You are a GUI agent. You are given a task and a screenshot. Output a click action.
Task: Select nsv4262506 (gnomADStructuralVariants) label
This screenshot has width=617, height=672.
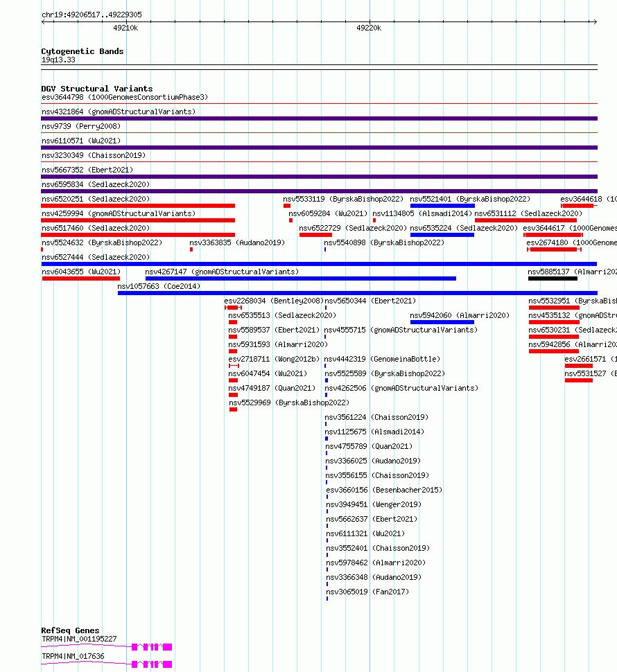pos(401,389)
